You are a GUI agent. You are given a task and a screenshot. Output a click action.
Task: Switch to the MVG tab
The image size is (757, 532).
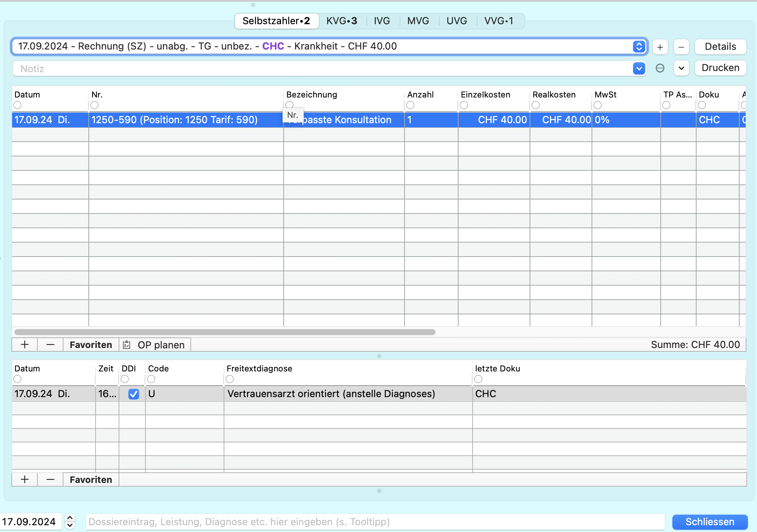418,21
